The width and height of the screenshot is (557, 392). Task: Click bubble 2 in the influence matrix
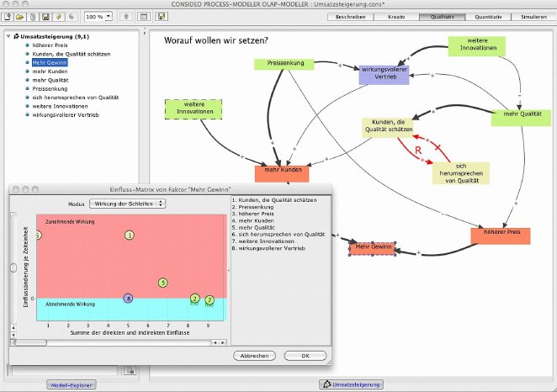click(x=194, y=299)
